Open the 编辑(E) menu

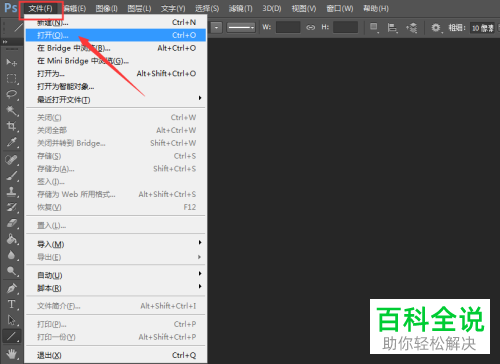75,9
